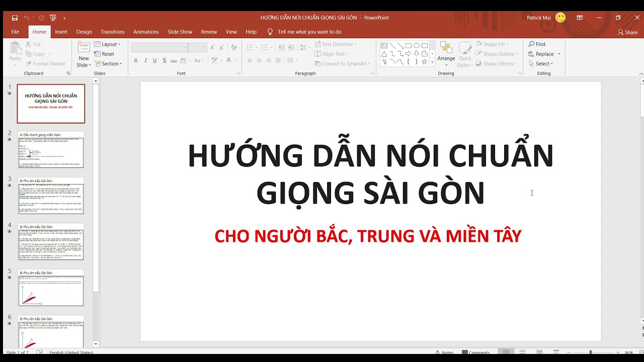
Task: Toggle Italic formatting
Action: coord(145,60)
